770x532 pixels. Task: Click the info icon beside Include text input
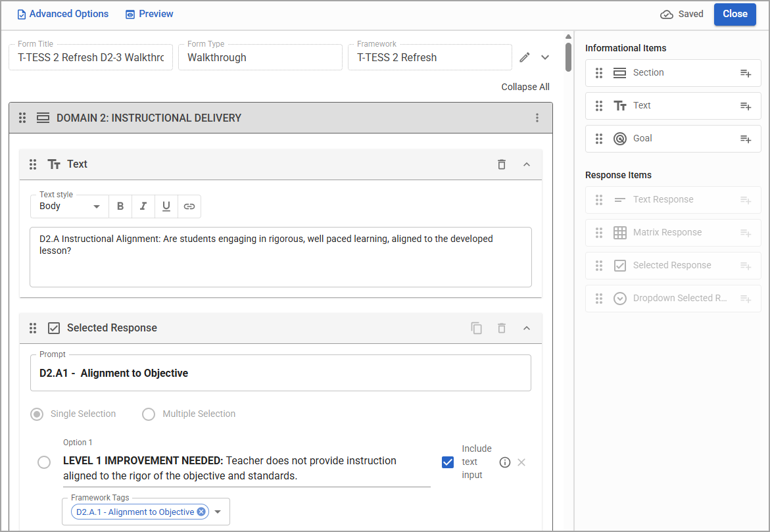(505, 462)
